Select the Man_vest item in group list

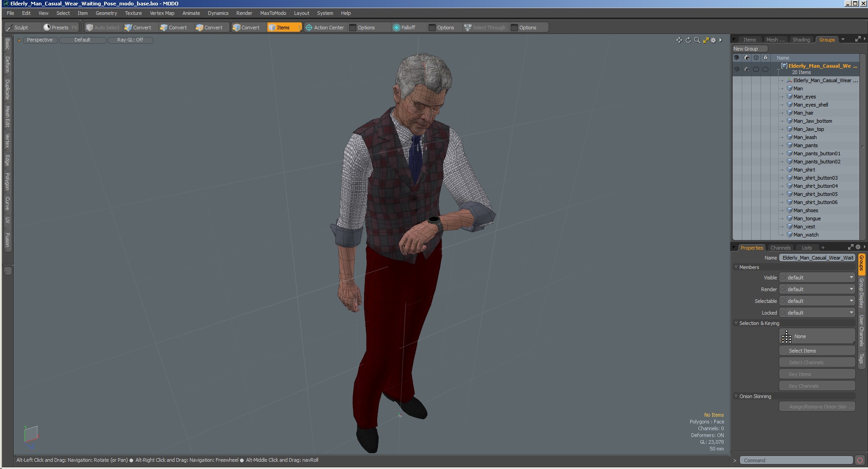coord(804,227)
